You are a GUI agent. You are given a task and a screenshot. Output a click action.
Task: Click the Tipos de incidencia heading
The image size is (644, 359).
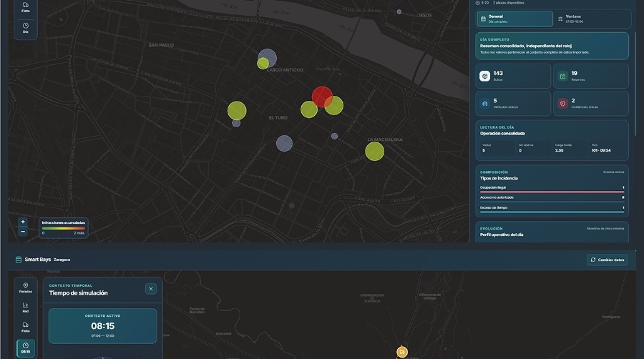[x=499, y=179]
